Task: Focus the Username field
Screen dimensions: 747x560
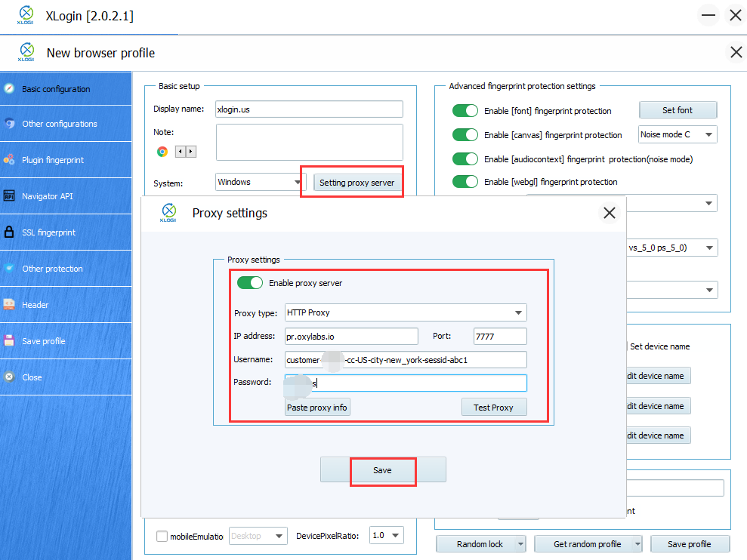Action: tap(406, 359)
